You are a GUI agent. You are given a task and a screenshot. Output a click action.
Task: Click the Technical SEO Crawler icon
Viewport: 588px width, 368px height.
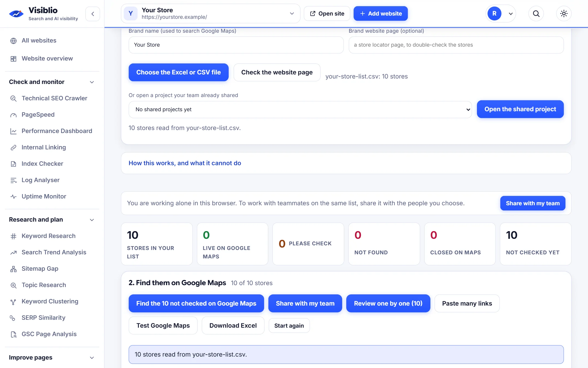click(x=13, y=98)
